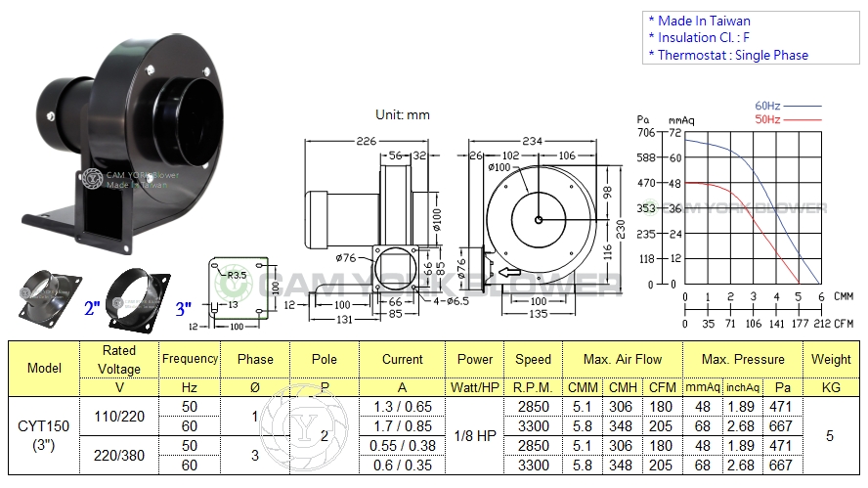Click the 'Current' column header
Image resolution: width=868 pixels, height=488 pixels.
(403, 360)
